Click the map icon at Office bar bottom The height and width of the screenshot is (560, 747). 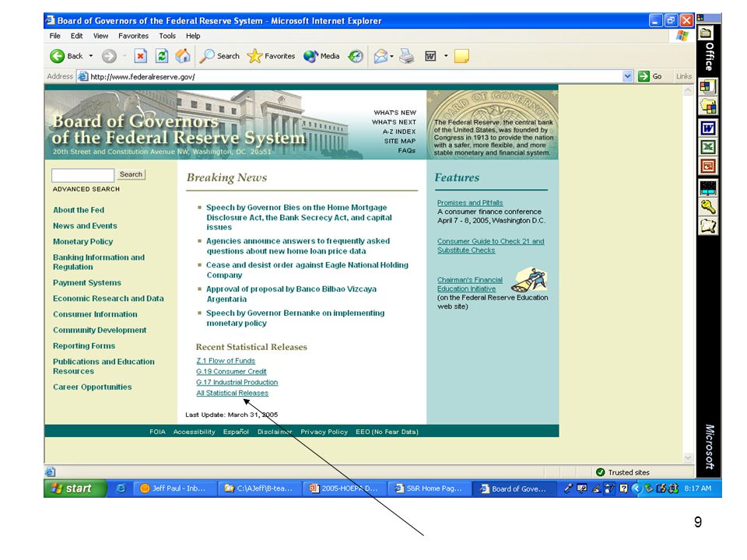pos(707,226)
